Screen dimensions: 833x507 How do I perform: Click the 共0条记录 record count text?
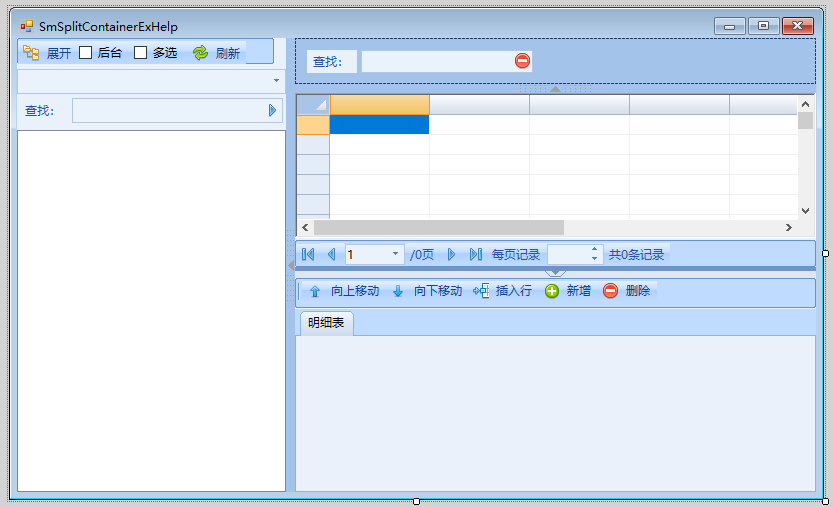[x=636, y=255]
